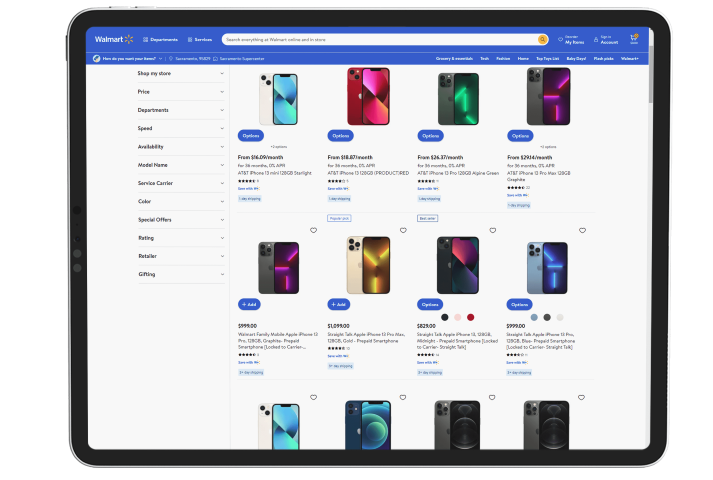Go to the Tech section
The width and height of the screenshot is (713, 480).
(484, 59)
